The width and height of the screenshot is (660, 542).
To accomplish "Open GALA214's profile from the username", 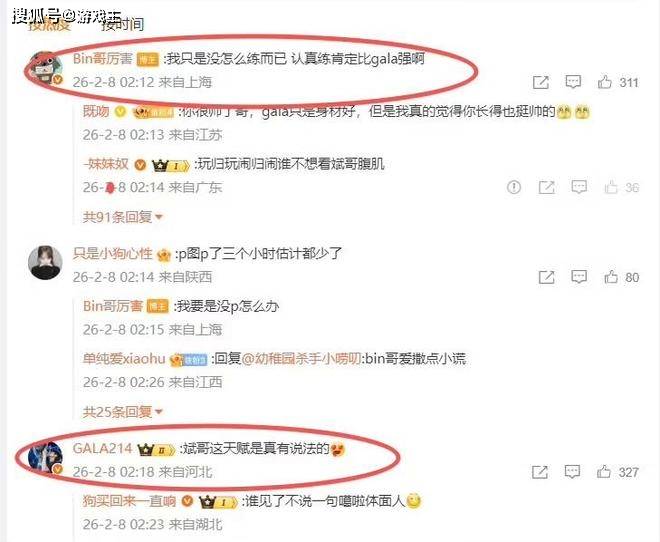I will 102,449.
